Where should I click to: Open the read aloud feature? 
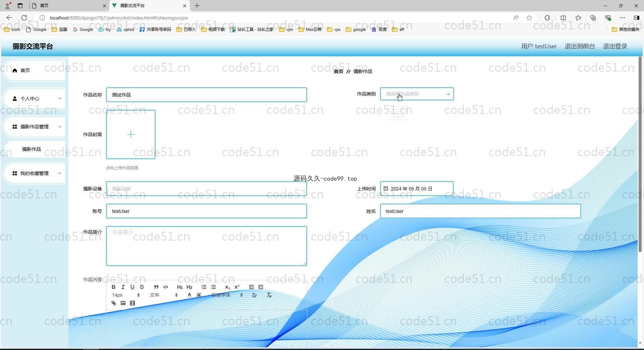pos(516,18)
